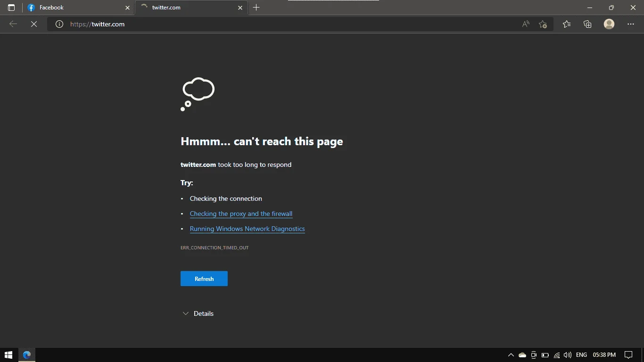Close the Facebook tab
The width and height of the screenshot is (644, 362).
pyautogui.click(x=127, y=8)
